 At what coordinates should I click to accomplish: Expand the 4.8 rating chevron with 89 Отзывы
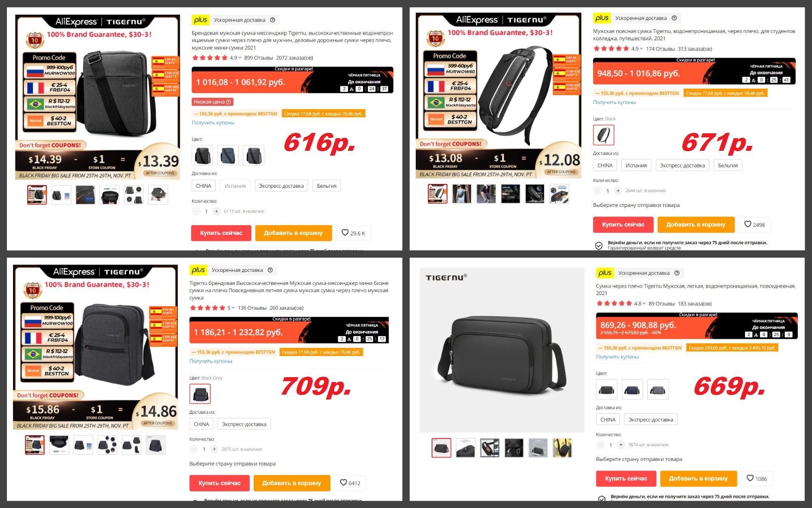pyautogui.click(x=644, y=304)
